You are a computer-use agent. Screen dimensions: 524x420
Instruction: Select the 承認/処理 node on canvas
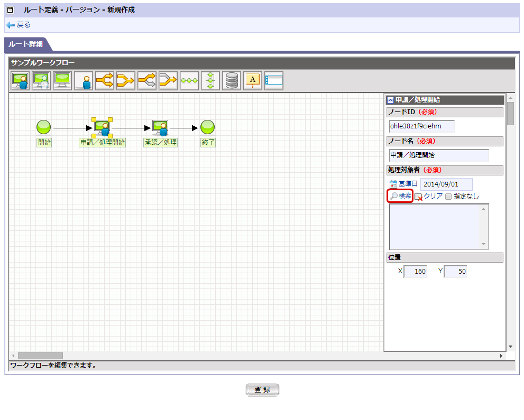click(160, 128)
